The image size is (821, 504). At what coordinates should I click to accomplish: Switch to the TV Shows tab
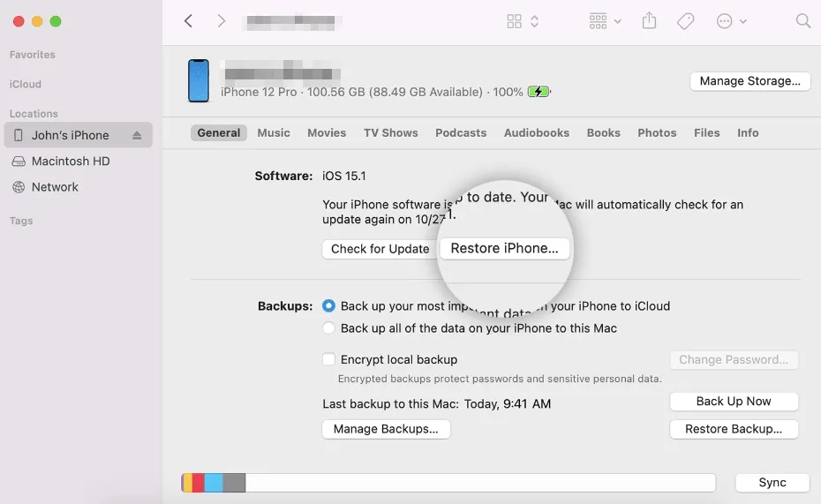(x=390, y=133)
